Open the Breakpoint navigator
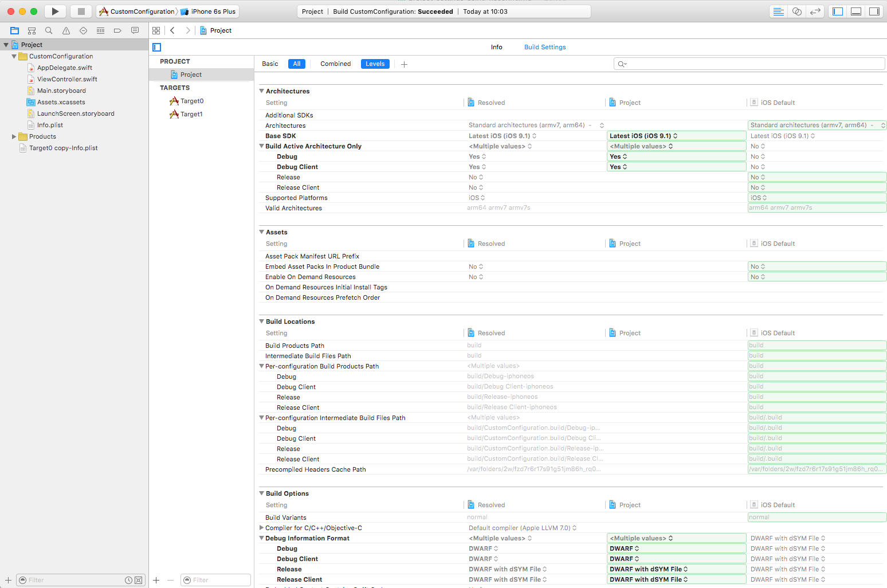The height and width of the screenshot is (588, 887). click(x=117, y=31)
